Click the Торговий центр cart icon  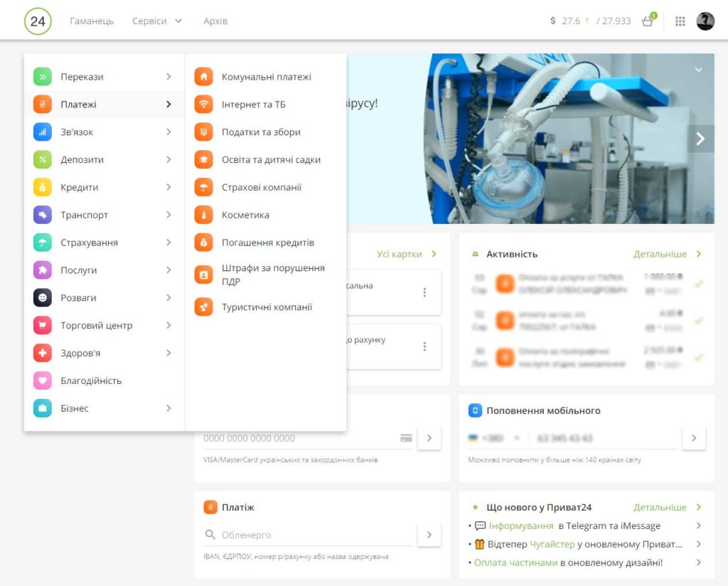click(43, 325)
